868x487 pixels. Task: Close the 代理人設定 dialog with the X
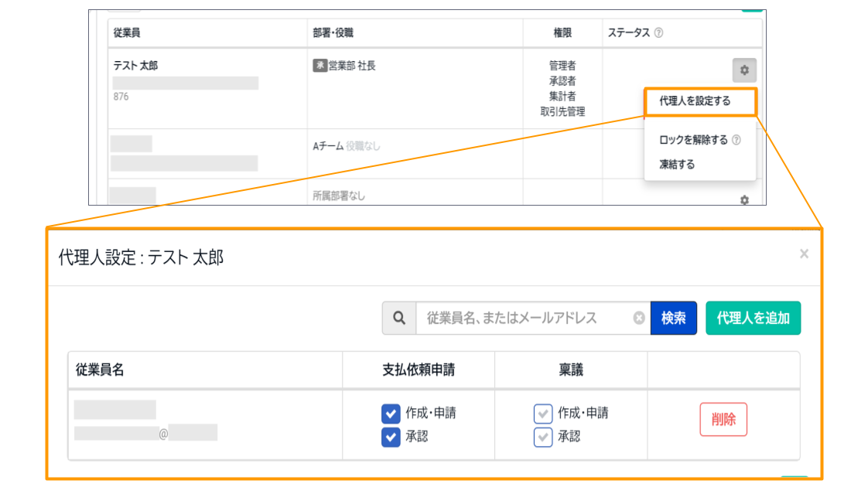click(804, 254)
